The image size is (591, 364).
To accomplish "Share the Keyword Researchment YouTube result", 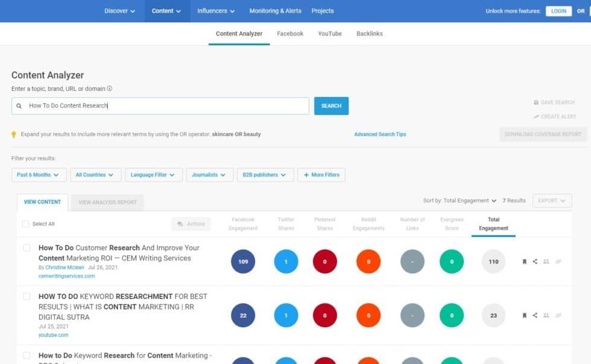I will coord(535,315).
